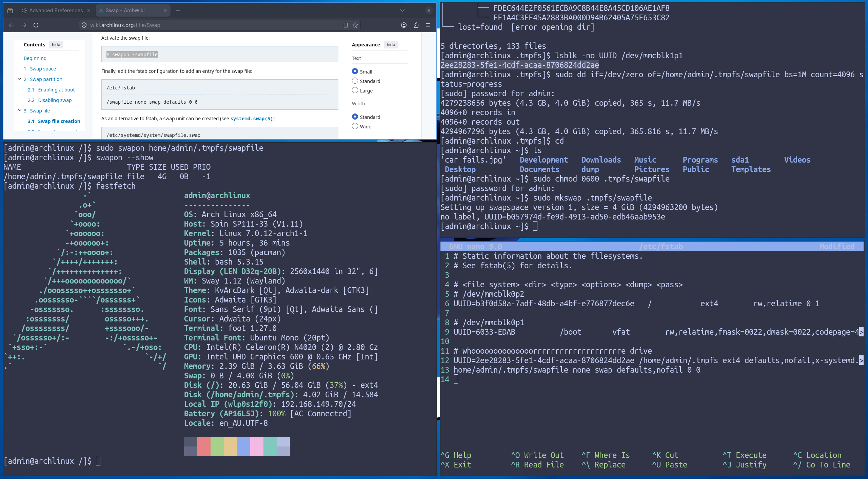The image size is (868, 479).
Task: Open the Firefox hamburger application menu
Action: 428,25
